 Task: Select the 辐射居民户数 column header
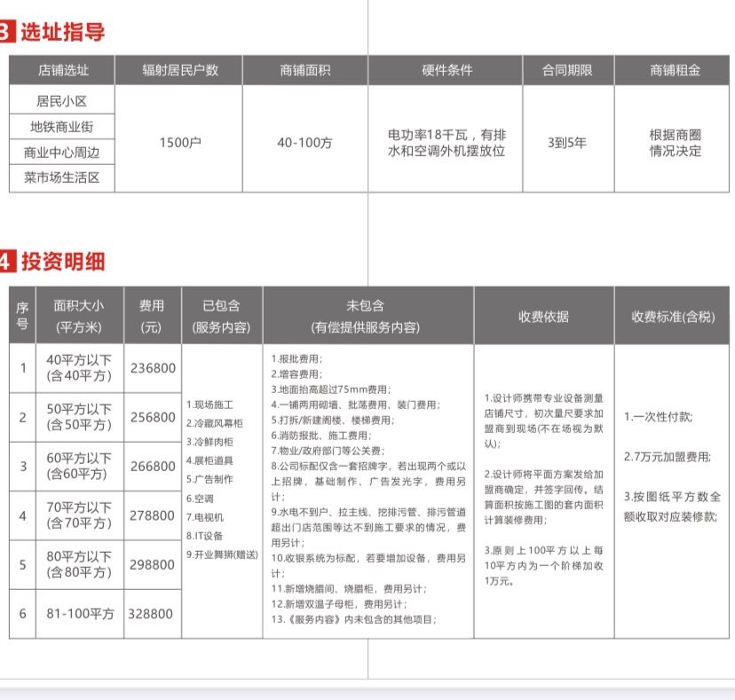coord(179,70)
